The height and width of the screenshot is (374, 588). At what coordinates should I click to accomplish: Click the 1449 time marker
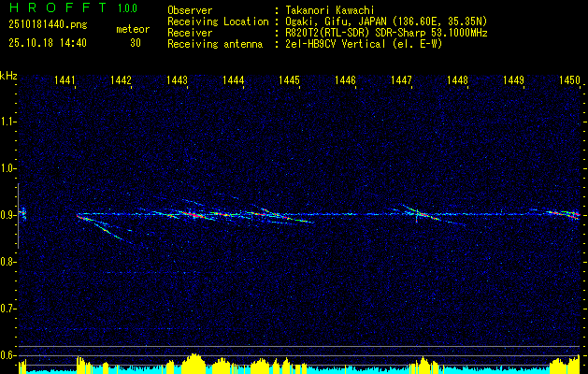(x=513, y=79)
